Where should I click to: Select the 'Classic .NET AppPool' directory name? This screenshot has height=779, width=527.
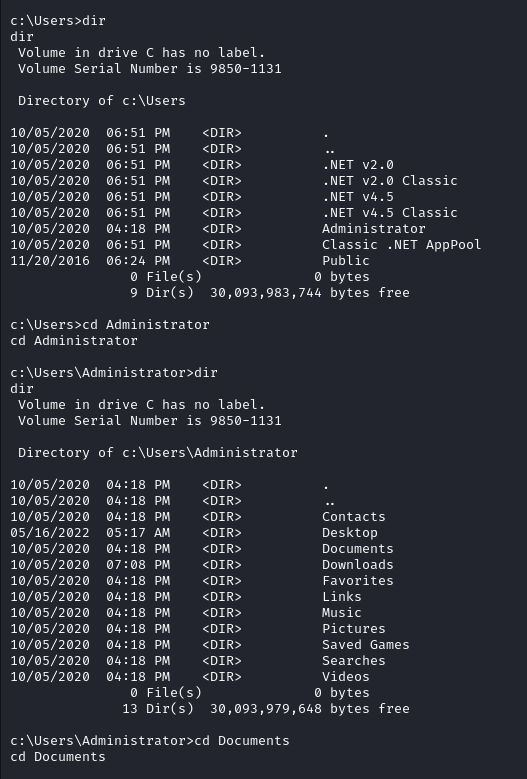[401, 244]
